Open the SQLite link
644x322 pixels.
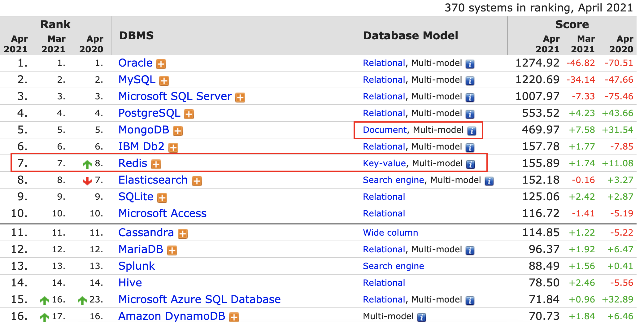[136, 197]
